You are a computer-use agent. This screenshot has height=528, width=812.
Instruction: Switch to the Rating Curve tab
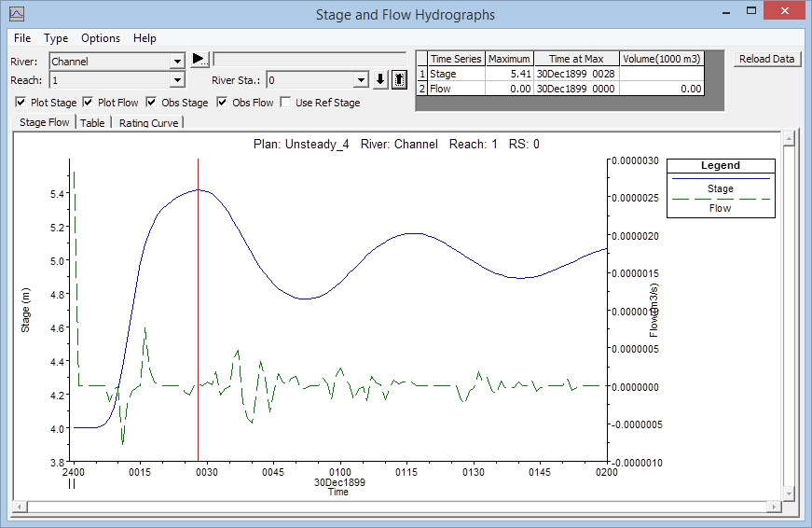pyautogui.click(x=148, y=123)
